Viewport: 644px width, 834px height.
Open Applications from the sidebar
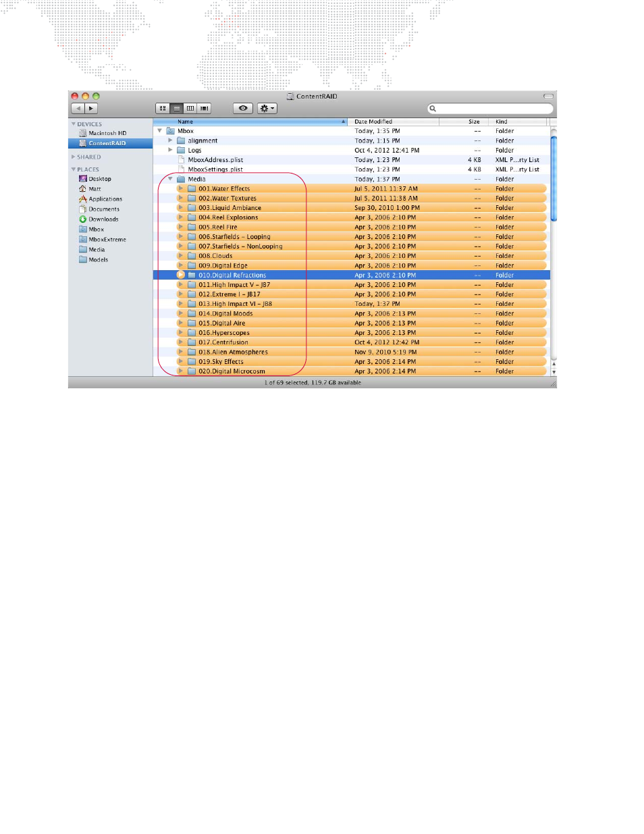101,199
